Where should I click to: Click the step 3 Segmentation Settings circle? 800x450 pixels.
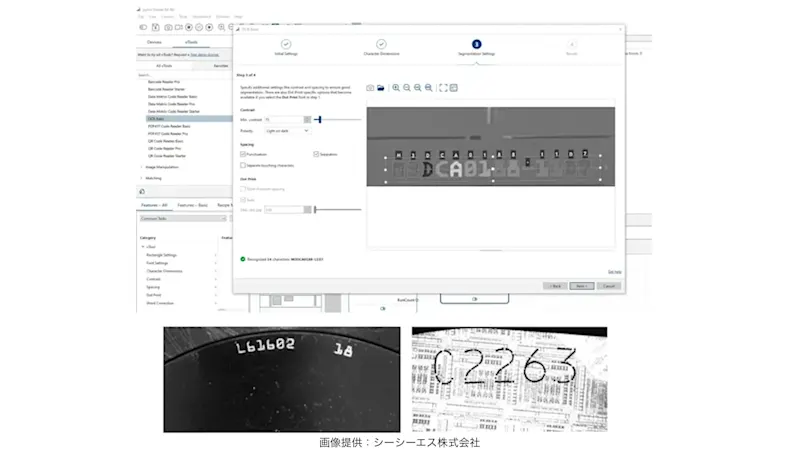477,44
